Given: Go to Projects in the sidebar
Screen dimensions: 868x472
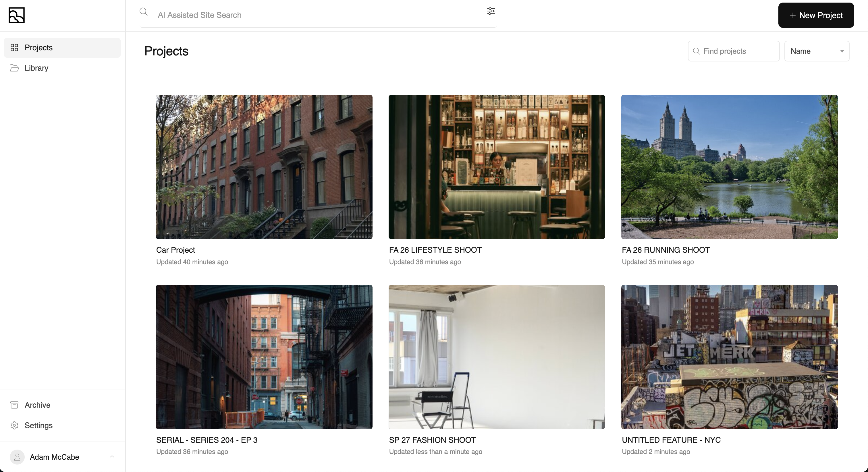Looking at the screenshot, I should coord(62,47).
